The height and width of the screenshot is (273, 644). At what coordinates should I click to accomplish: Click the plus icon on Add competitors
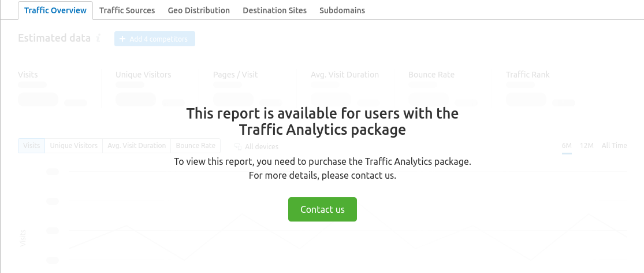point(122,39)
